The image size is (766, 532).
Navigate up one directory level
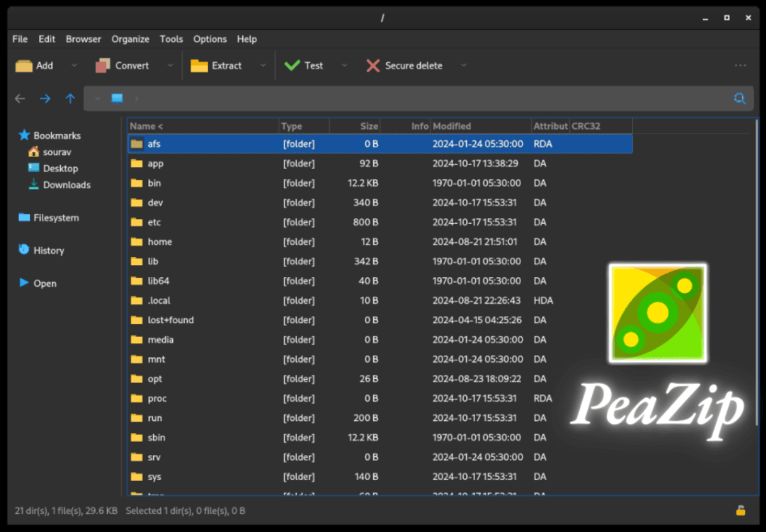point(70,99)
